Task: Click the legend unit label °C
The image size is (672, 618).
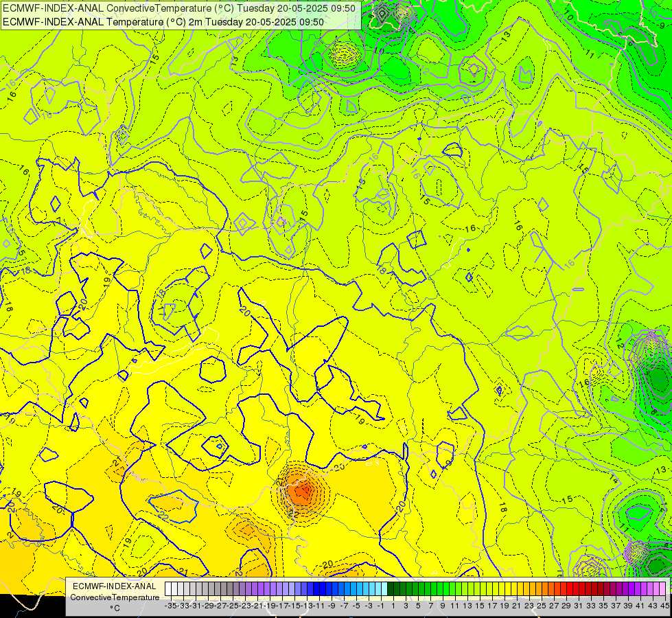Action: point(115,608)
